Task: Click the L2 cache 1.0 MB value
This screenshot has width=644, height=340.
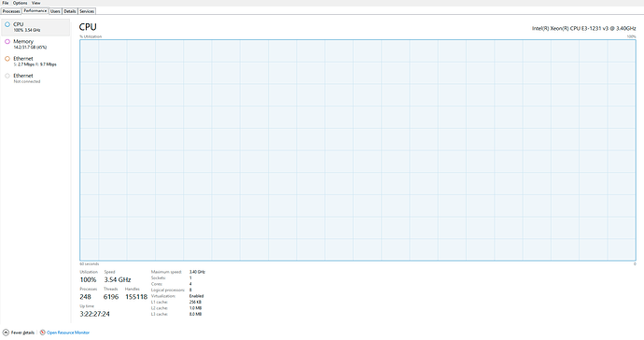Action: coord(195,308)
